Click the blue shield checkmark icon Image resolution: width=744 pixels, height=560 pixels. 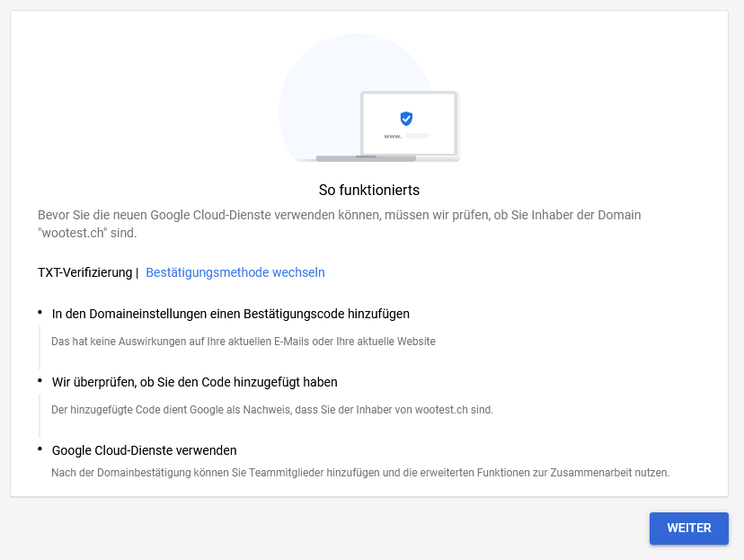[406, 118]
